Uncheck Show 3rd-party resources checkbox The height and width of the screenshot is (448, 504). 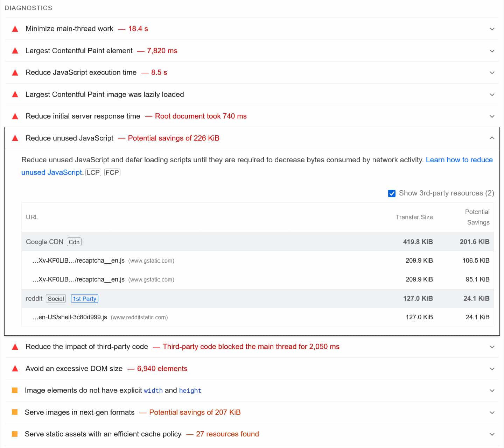(392, 193)
